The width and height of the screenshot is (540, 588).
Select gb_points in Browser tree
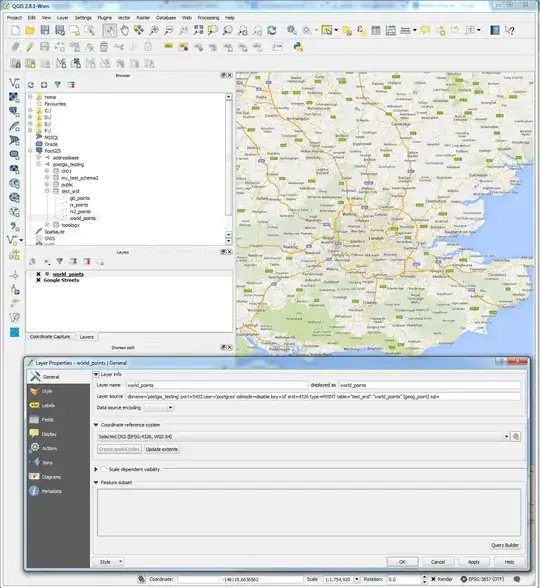(x=80, y=198)
